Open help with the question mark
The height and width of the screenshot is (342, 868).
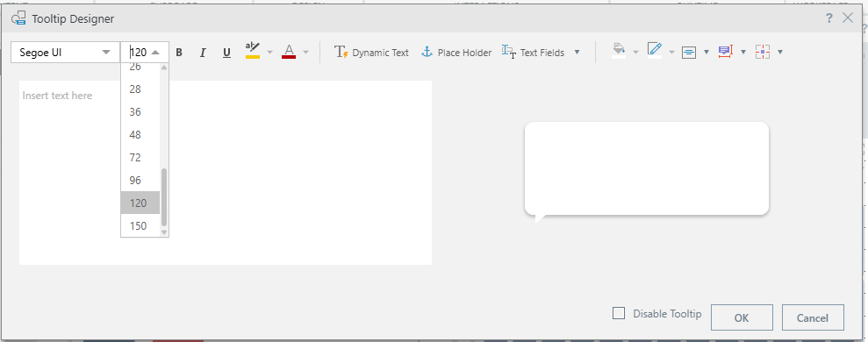point(829,18)
